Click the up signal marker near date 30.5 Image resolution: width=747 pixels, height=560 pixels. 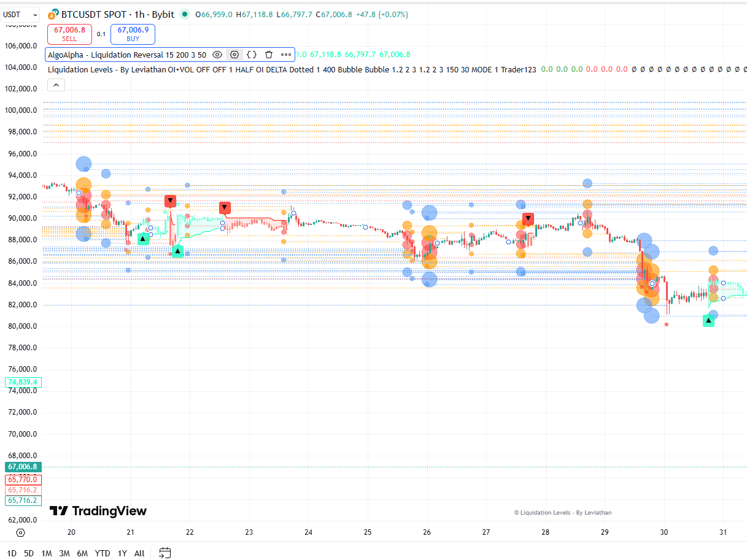pos(708,320)
